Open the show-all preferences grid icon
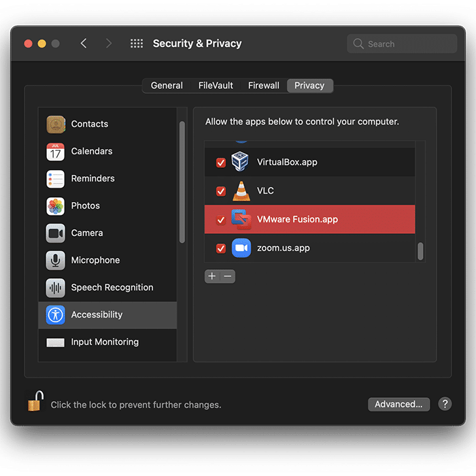The height and width of the screenshot is (476, 476). coord(137,44)
